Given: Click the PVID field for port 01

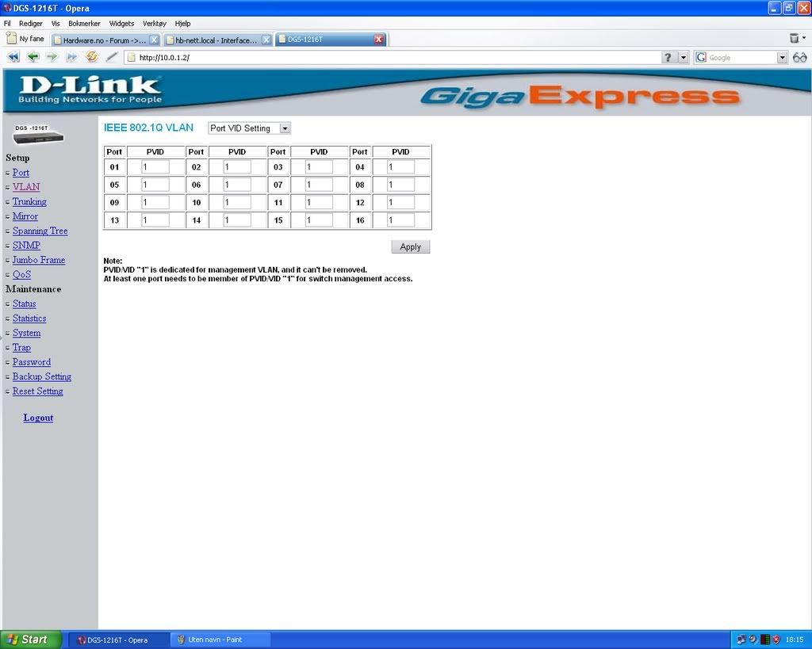Looking at the screenshot, I should pos(155,167).
